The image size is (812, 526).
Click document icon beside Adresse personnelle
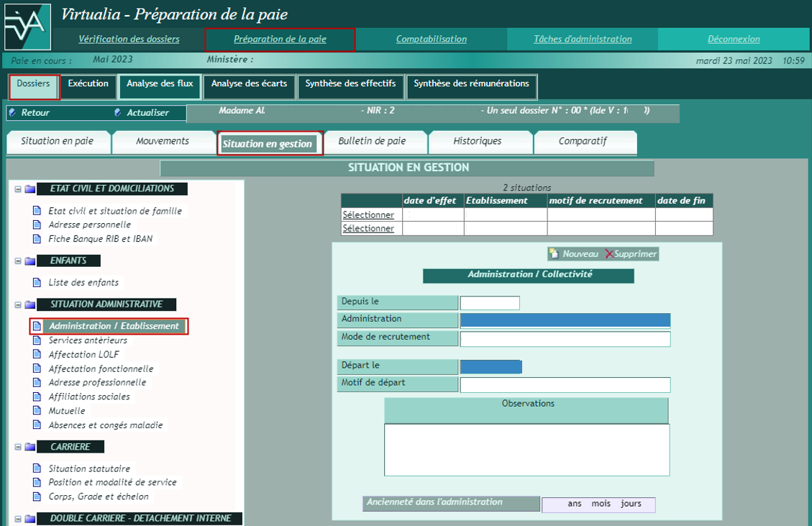click(x=37, y=225)
